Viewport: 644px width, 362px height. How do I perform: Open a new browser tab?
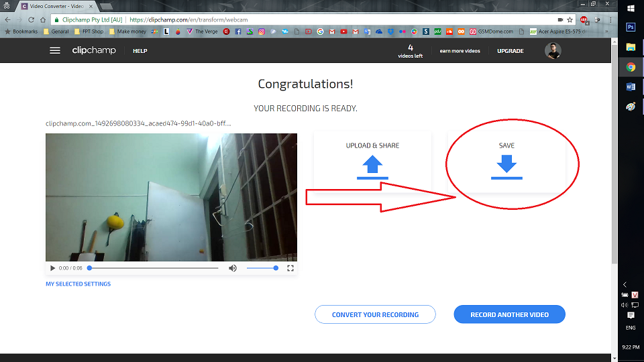107,6
